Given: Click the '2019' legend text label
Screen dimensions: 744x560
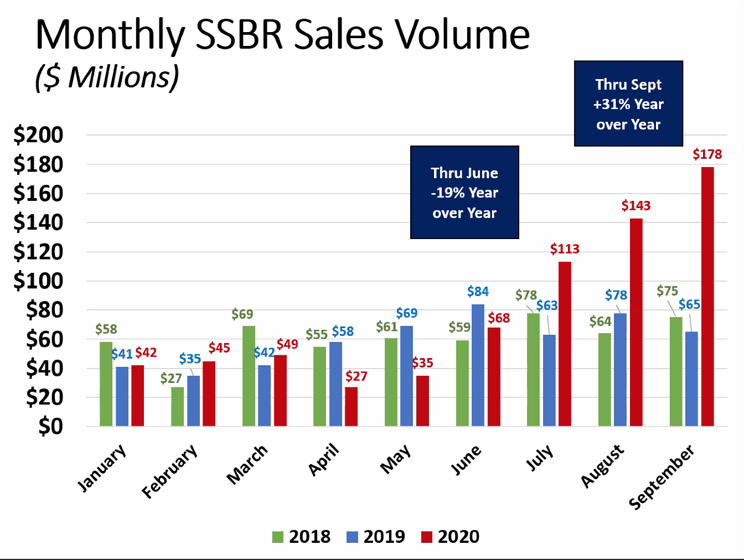Looking at the screenshot, I should pyautogui.click(x=385, y=536).
